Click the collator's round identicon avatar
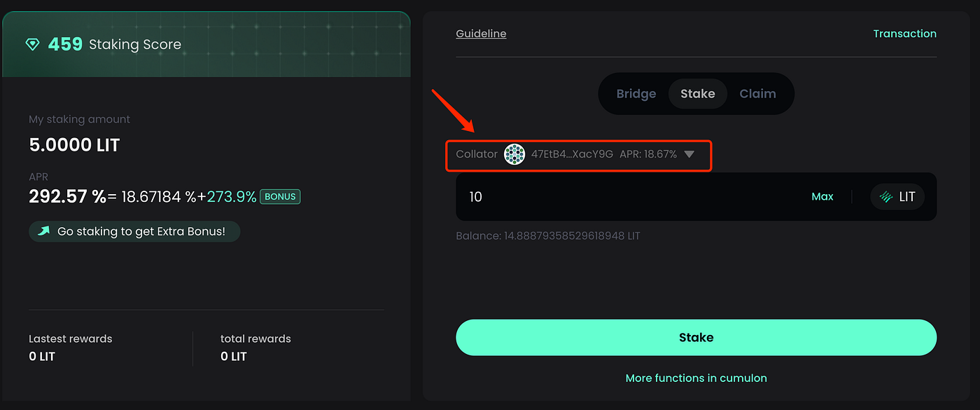Screen dimensions: 980x410 pyautogui.click(x=514, y=154)
